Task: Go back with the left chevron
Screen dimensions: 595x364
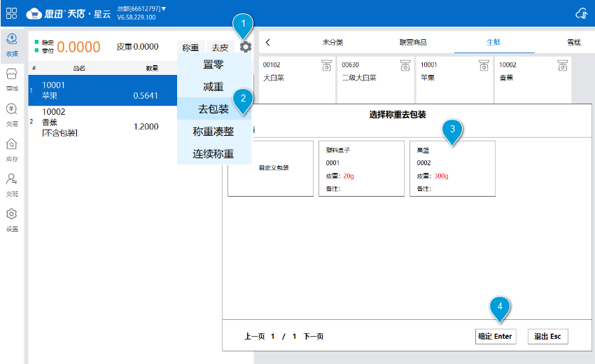Action: click(268, 42)
